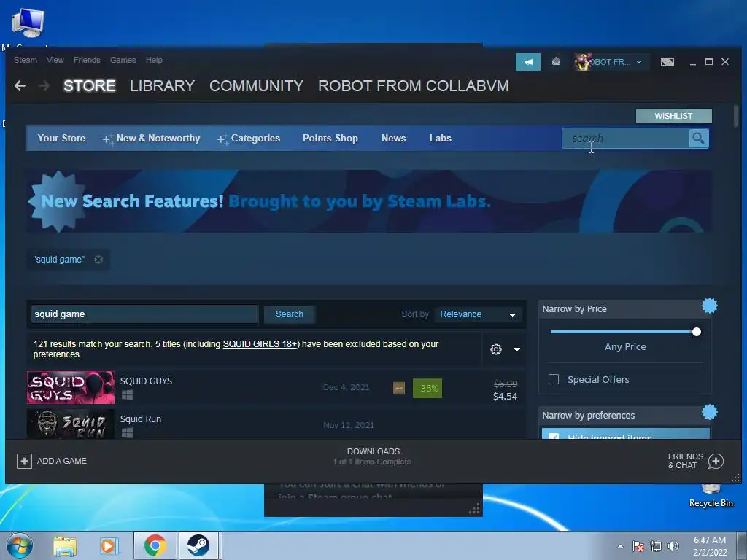Click the -35% discount badge

pos(427,388)
